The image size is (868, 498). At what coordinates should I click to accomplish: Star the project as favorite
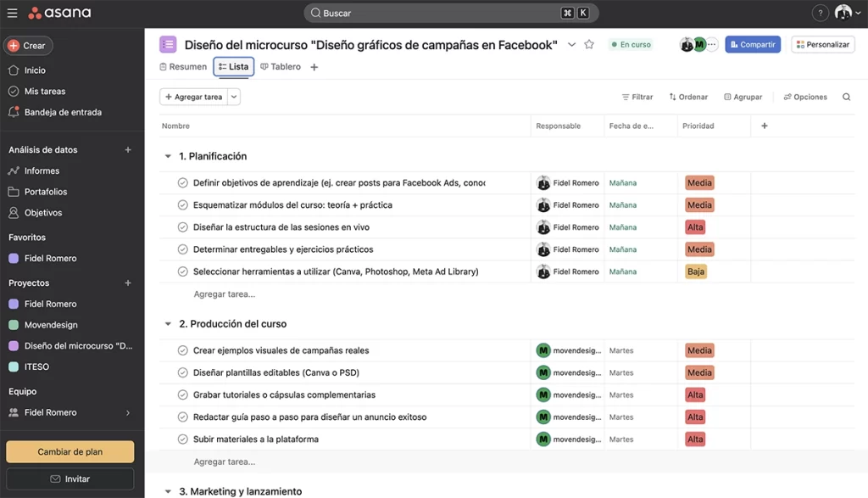pyautogui.click(x=589, y=45)
